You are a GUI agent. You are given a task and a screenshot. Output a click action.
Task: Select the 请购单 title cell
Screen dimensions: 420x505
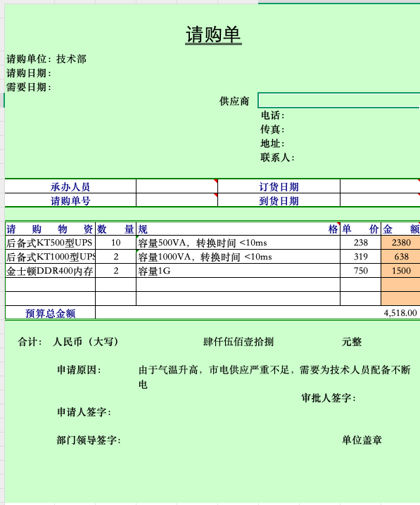[x=213, y=34]
